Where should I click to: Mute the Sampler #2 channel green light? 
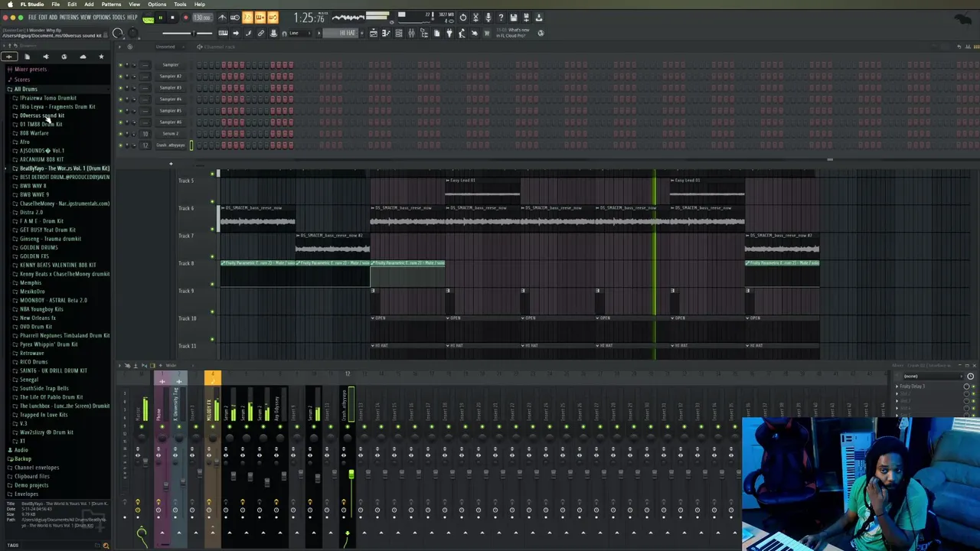[120, 77]
